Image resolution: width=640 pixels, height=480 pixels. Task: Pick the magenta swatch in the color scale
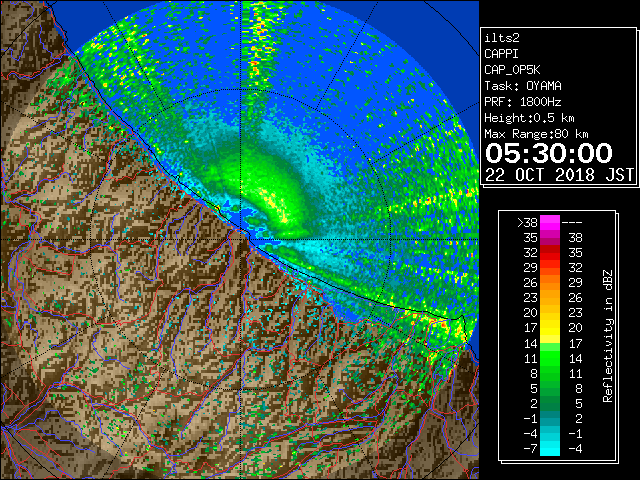[x=550, y=223]
